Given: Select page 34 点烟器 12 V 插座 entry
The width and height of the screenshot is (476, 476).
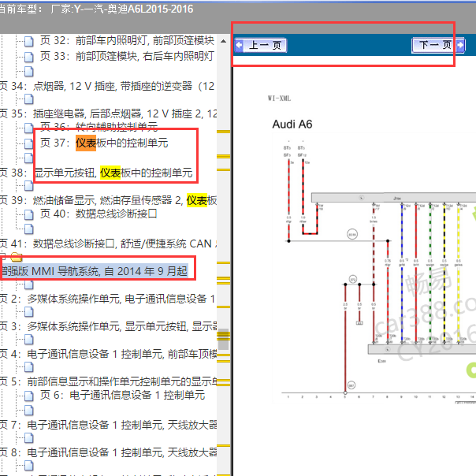Looking at the screenshot, I should coord(107,86).
